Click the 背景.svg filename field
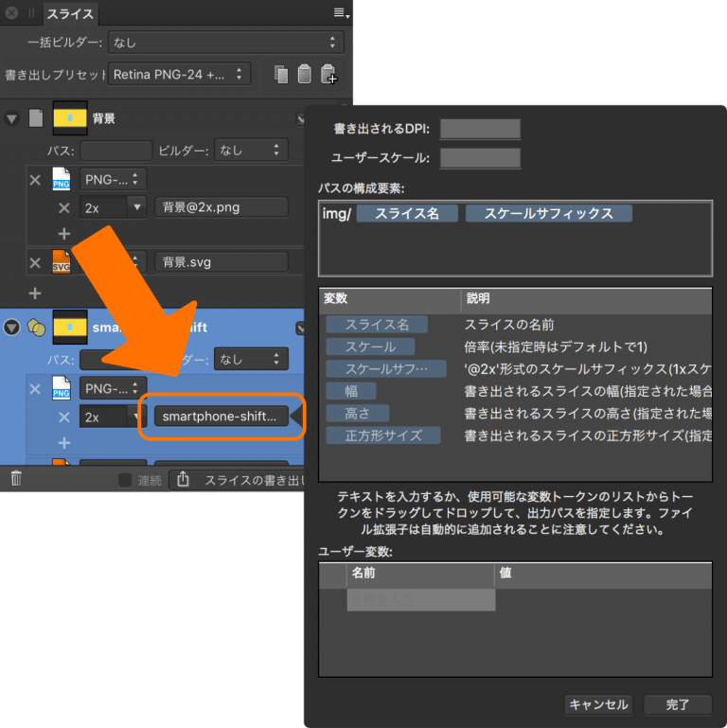This screenshot has width=727, height=728. tap(222, 262)
